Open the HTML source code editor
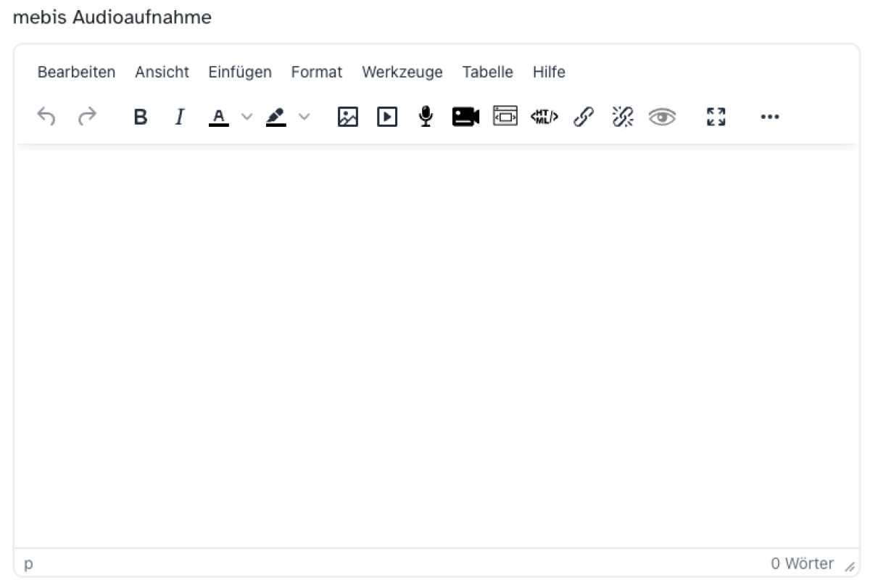The height and width of the screenshot is (588, 870). 544,117
